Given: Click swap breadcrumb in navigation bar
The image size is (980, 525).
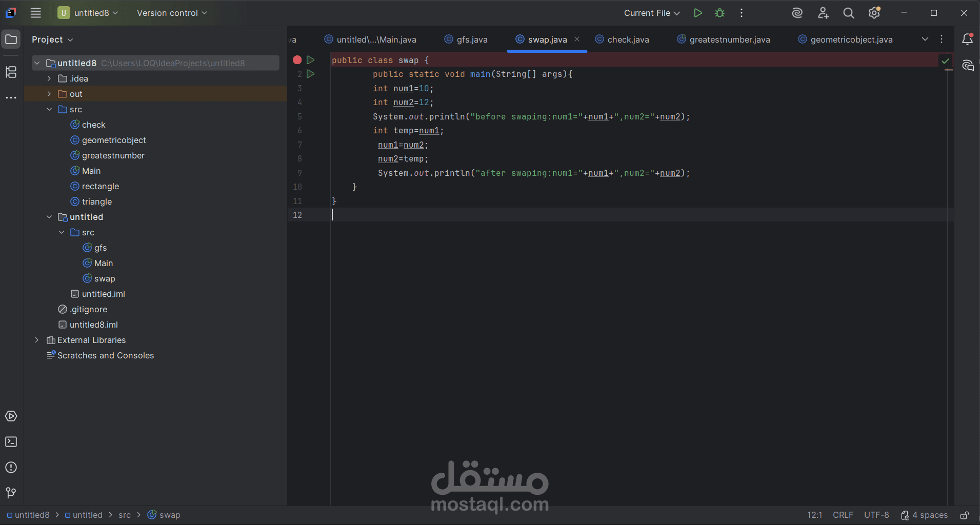Looking at the screenshot, I should click(x=164, y=515).
